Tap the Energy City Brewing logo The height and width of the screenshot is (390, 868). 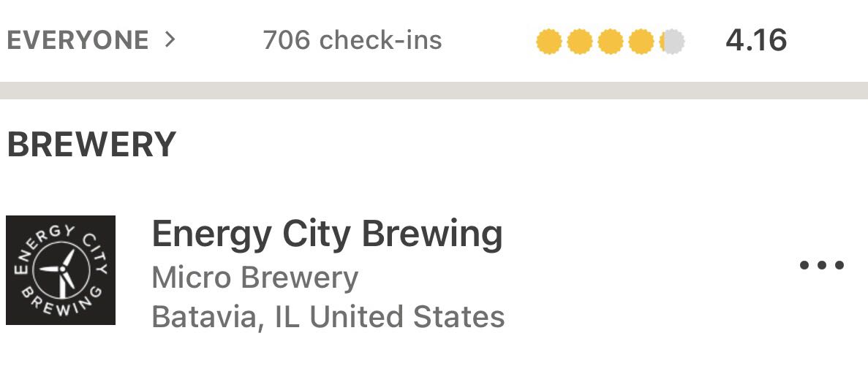click(x=61, y=270)
